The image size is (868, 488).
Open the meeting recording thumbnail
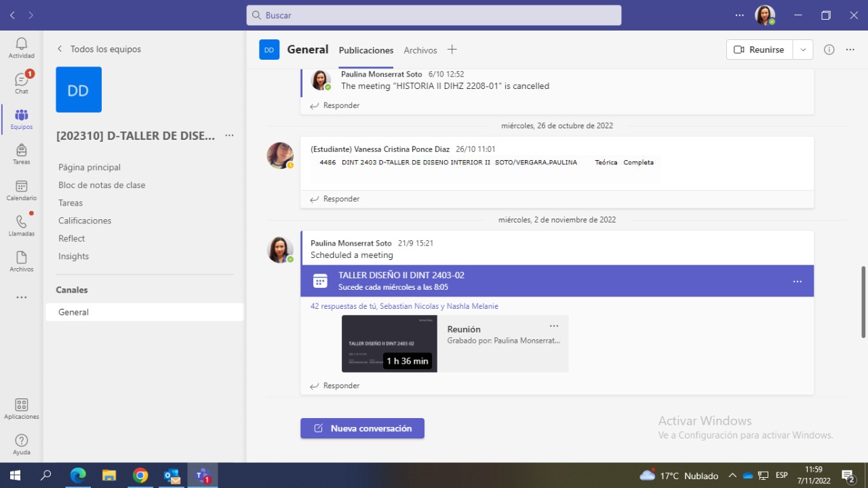[x=389, y=343]
